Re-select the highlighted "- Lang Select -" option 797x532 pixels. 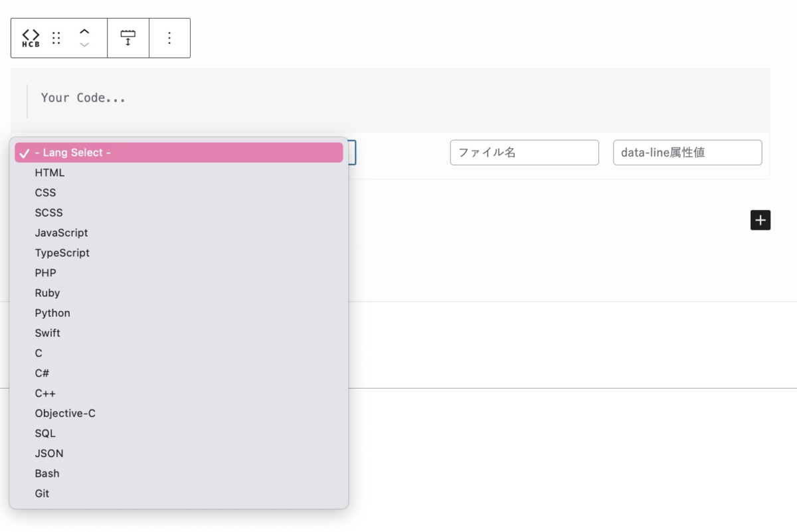(73, 152)
